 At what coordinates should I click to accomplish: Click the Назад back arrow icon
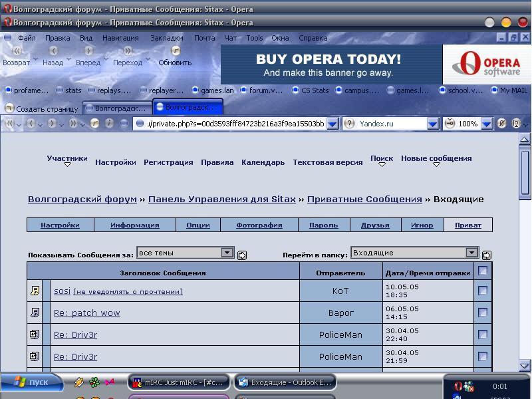53,51
